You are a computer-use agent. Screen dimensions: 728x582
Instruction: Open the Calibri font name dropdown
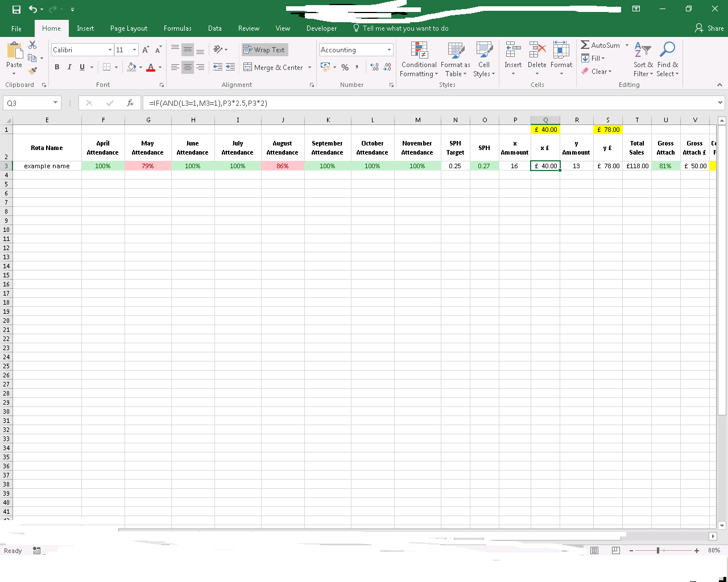(110, 50)
